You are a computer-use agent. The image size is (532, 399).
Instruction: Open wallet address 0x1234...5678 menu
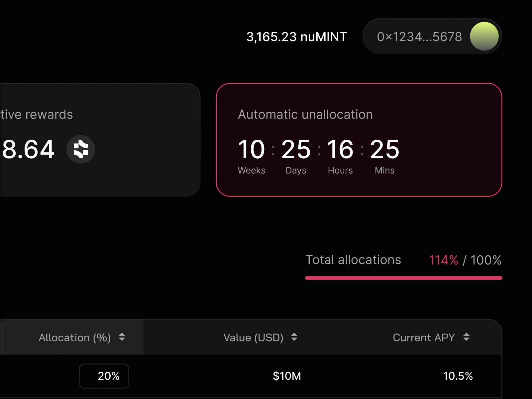click(x=432, y=36)
